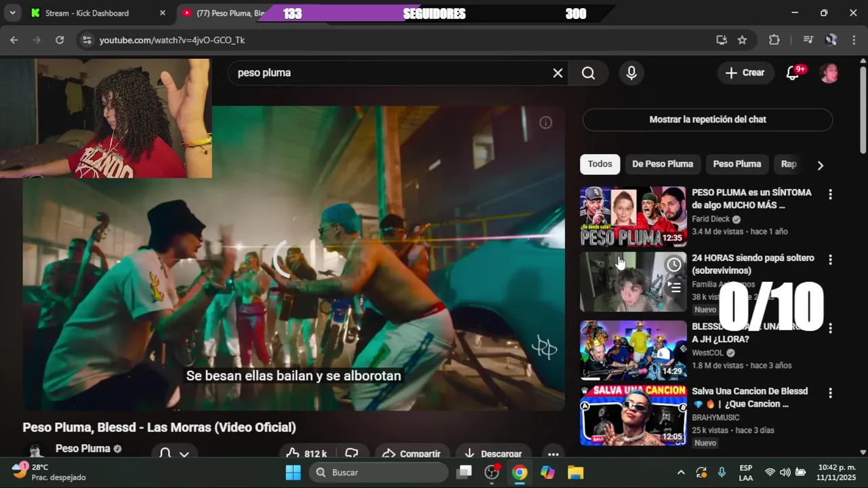Reload the YouTube page
The image size is (868, 488).
[60, 40]
